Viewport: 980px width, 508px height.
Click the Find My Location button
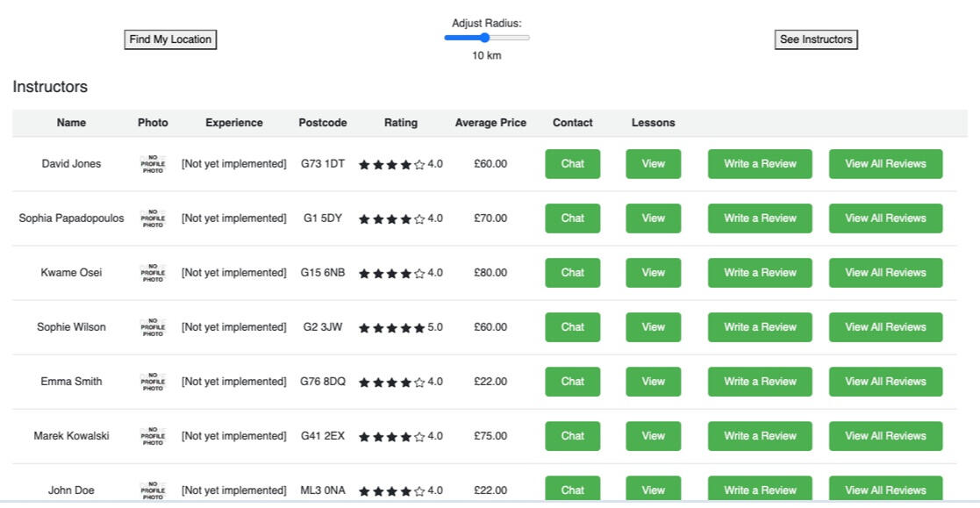coord(170,39)
